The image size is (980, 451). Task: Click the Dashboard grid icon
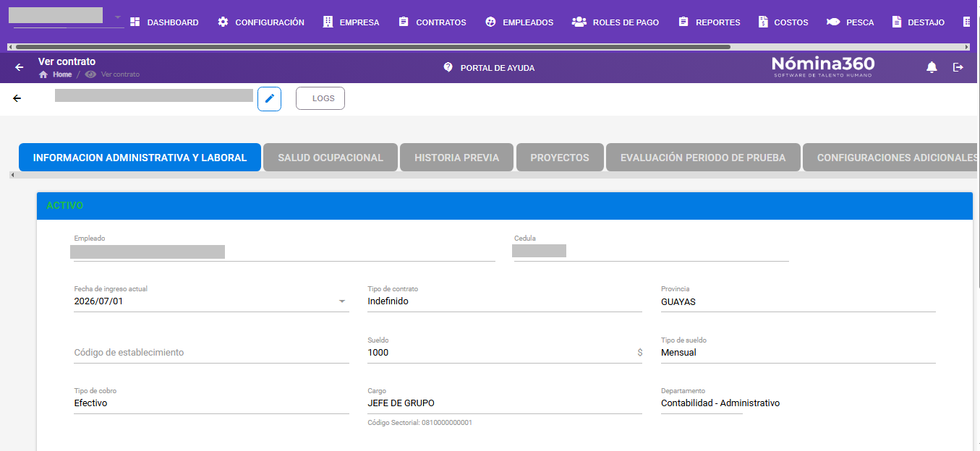point(135,22)
